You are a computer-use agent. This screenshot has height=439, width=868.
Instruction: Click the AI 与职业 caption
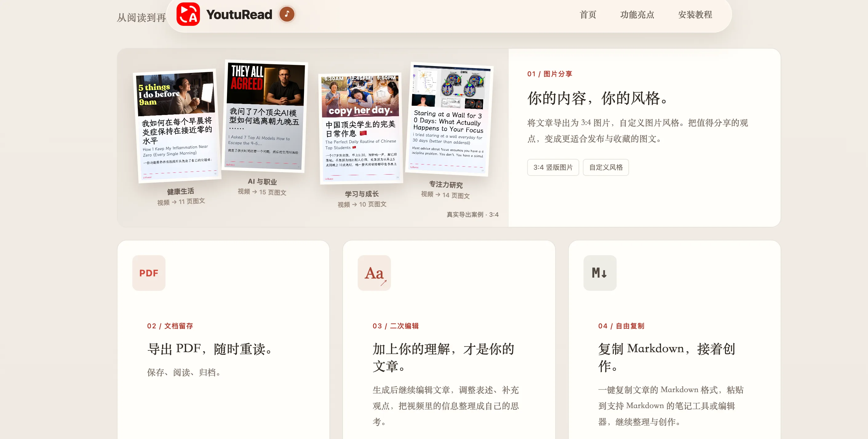262,181
